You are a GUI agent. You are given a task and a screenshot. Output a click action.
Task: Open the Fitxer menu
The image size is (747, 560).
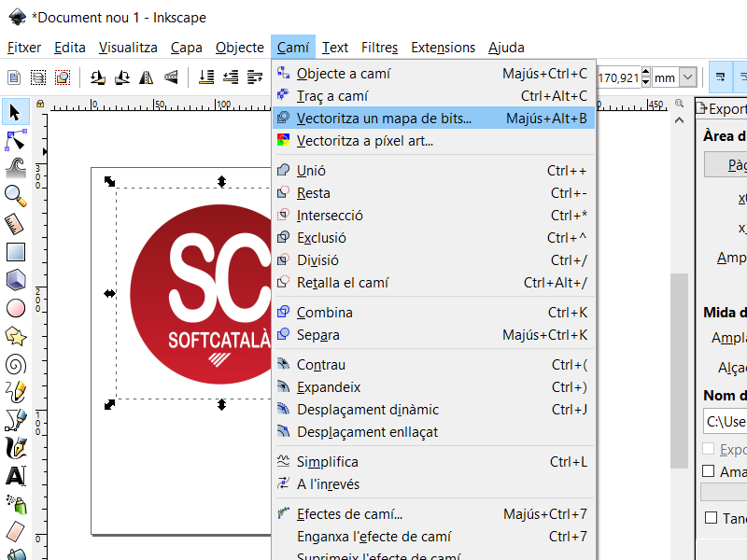point(24,48)
